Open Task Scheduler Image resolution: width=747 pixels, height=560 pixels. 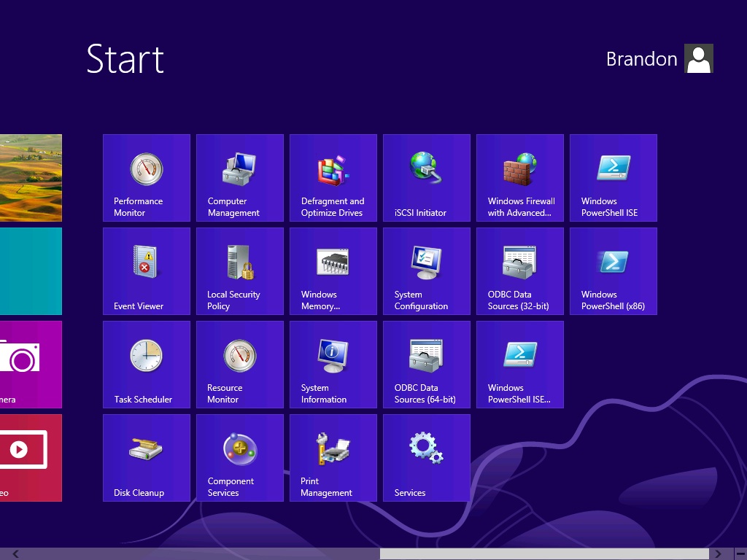[146, 365]
